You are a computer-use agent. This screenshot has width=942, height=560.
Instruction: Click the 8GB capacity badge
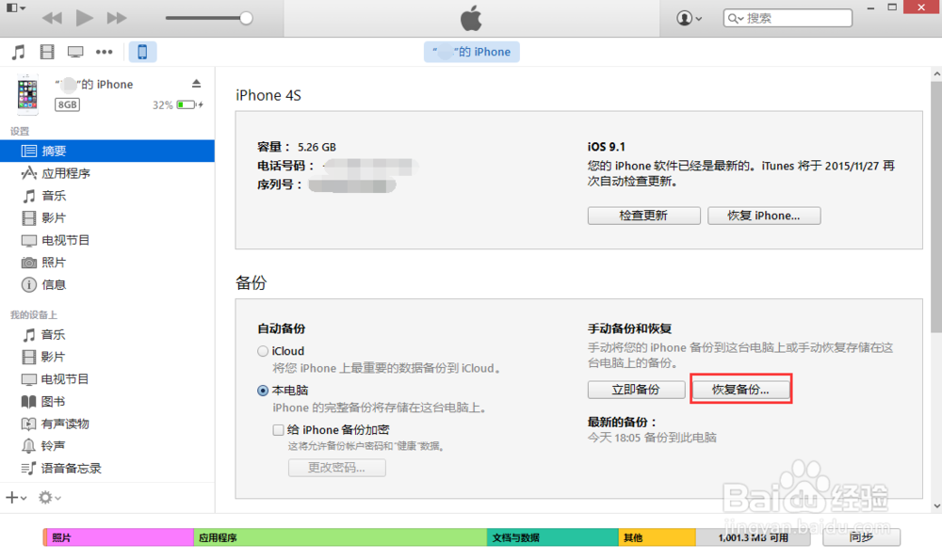67,104
